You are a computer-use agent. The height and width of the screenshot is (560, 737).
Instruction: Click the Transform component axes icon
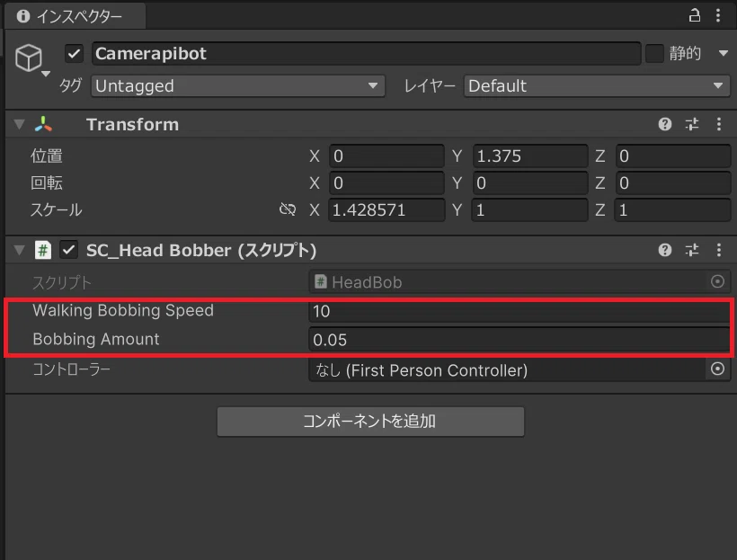click(x=43, y=124)
